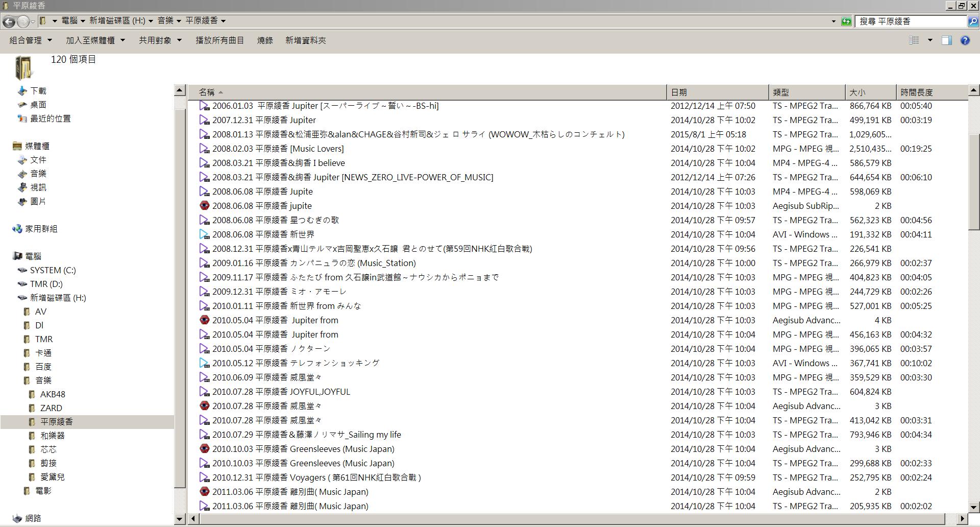Click the 電腦 computer icon in sidebar
This screenshot has width=980, height=527.
point(17,256)
